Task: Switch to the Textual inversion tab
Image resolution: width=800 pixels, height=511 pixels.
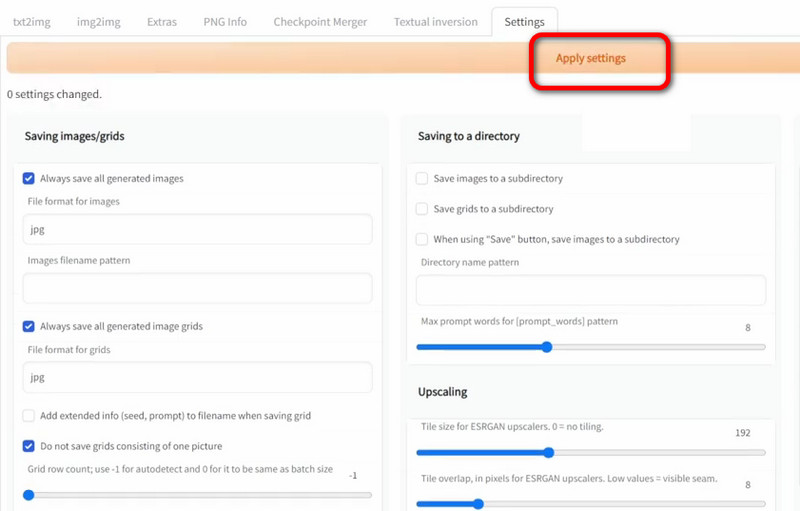Action: point(435,22)
